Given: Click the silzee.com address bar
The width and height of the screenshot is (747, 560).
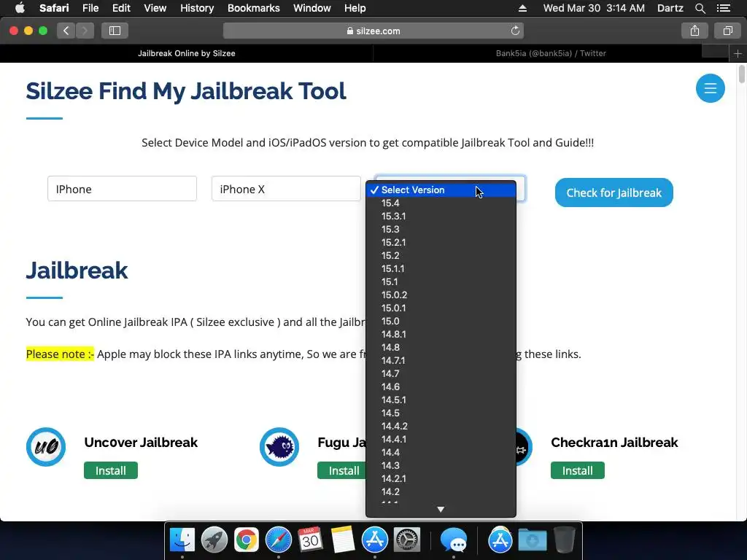Looking at the screenshot, I should tap(373, 31).
